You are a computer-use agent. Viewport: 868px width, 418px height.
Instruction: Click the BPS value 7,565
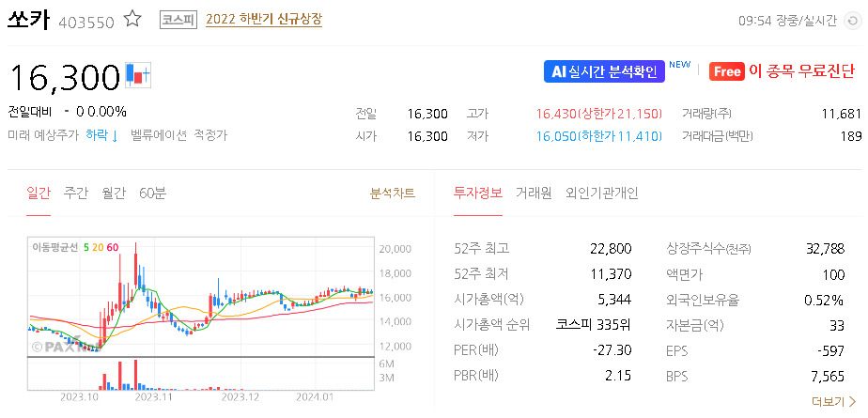tap(829, 377)
